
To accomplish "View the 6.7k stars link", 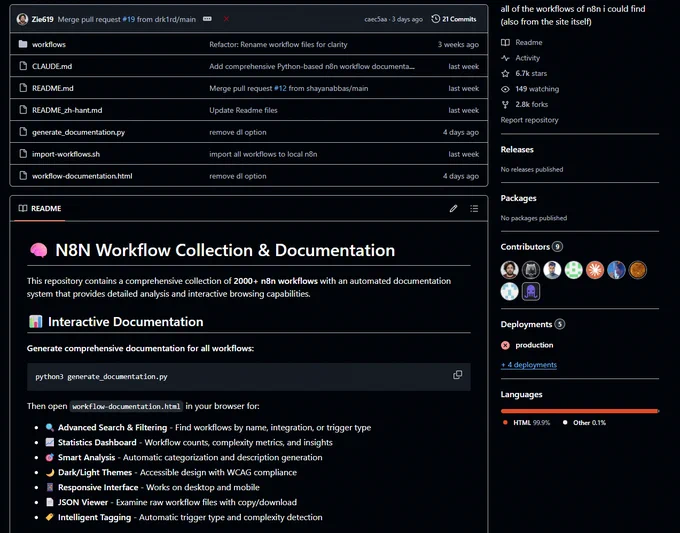I will pos(531,73).
